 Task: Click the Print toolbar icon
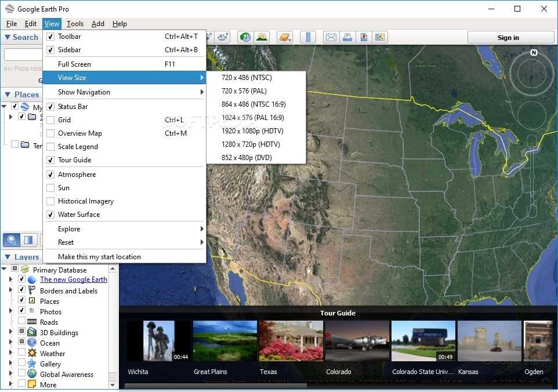point(347,37)
